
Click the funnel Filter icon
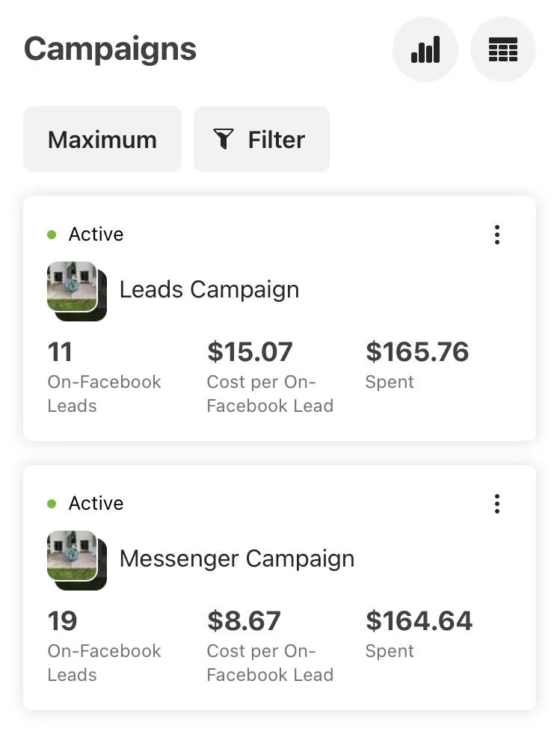point(224,139)
